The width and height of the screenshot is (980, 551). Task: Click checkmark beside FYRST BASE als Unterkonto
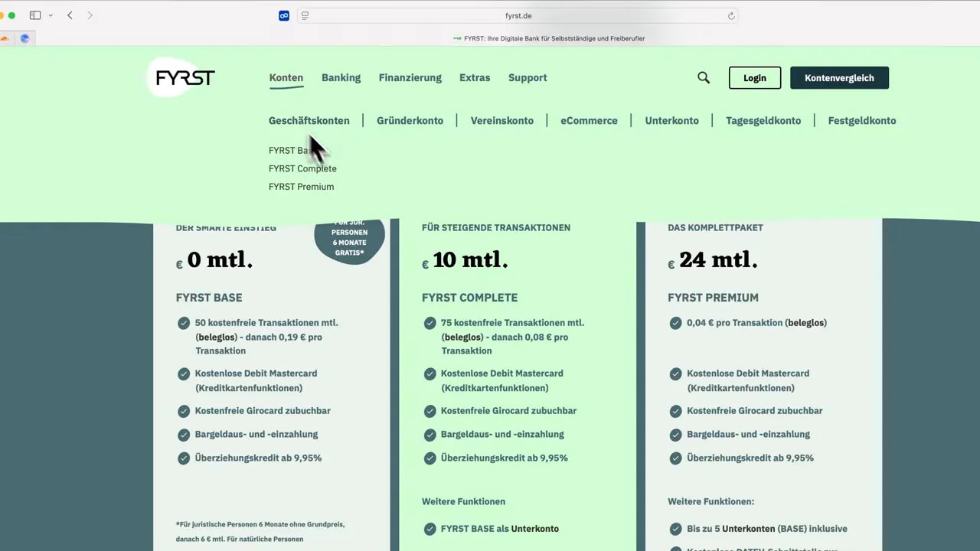[x=430, y=529]
